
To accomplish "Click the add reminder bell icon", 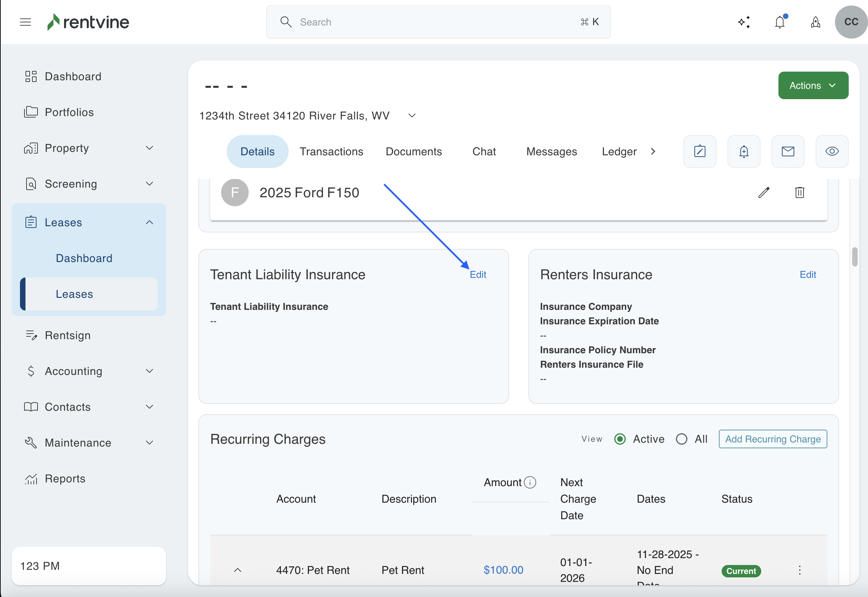I will 744,151.
